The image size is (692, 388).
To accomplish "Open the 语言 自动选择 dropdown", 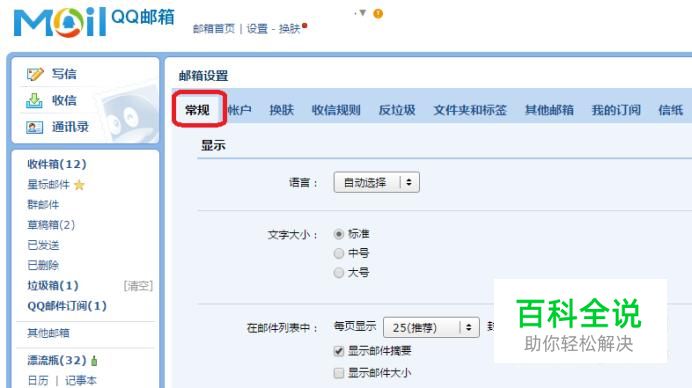I will pos(376,182).
